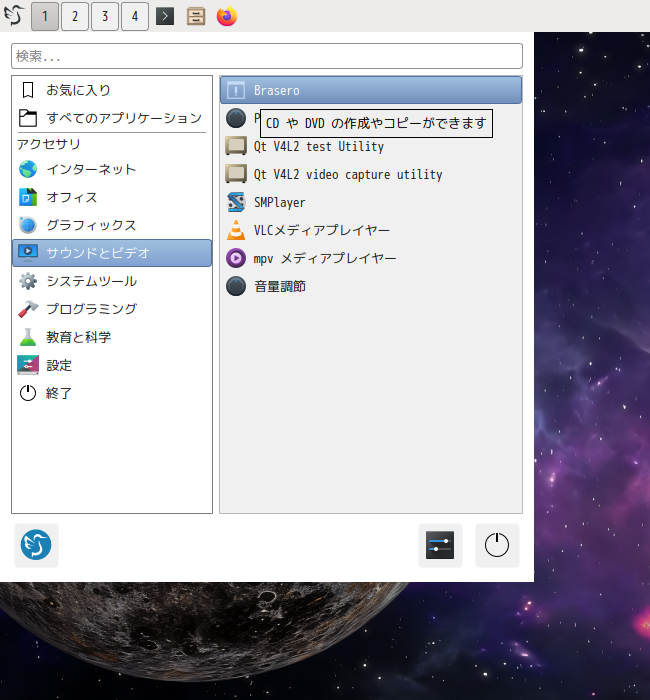
Task: Select システムツール category
Action: point(112,281)
